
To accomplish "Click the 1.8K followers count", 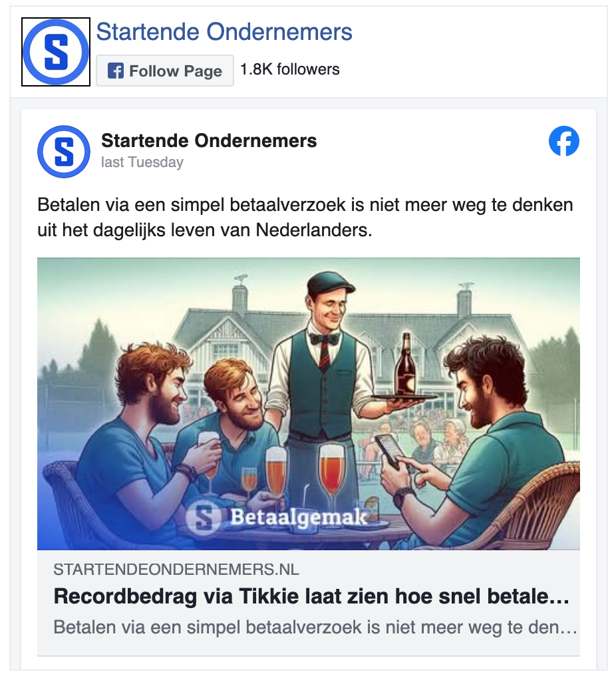I will pos(289,69).
